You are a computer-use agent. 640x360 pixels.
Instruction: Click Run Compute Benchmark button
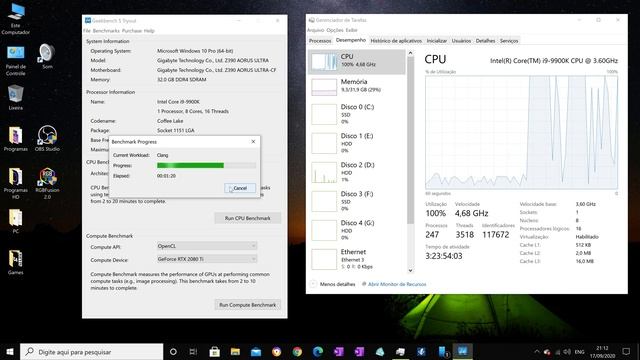tap(247, 304)
